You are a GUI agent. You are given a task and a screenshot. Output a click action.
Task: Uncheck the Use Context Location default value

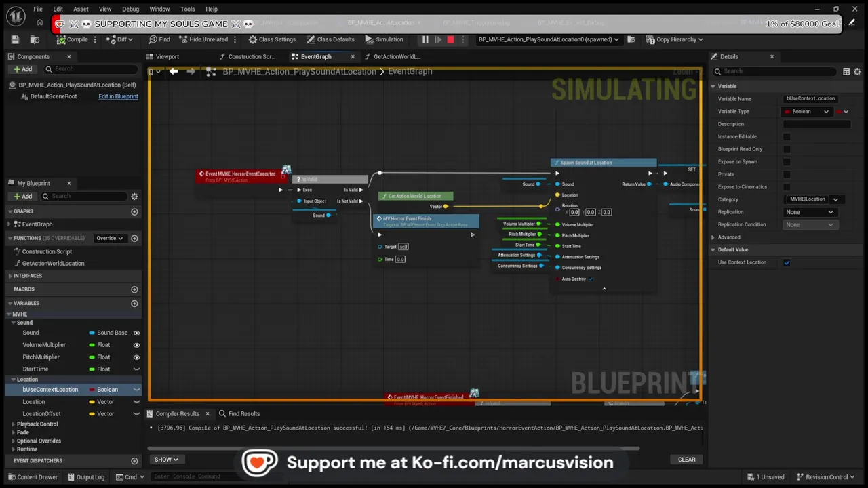tap(787, 262)
